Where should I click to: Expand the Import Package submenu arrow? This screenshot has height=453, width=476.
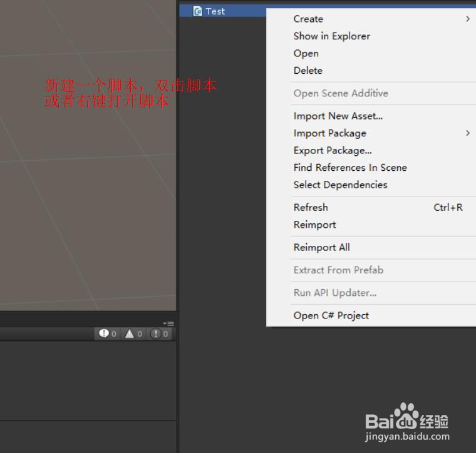coord(467,133)
